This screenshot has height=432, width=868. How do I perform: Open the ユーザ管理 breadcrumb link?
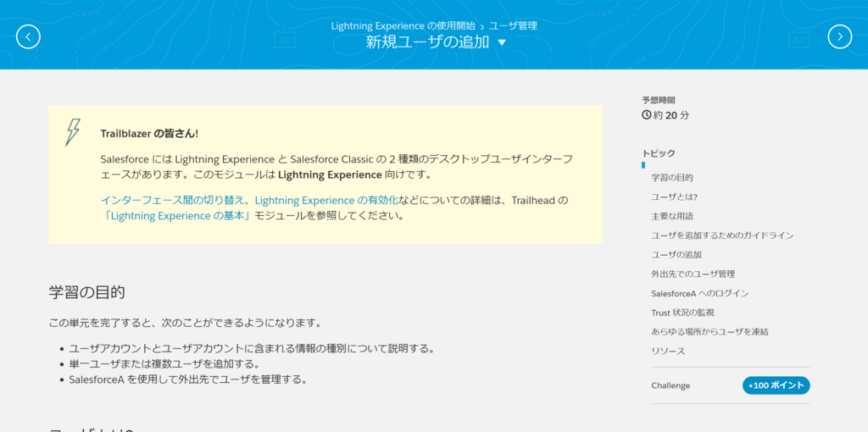click(513, 25)
